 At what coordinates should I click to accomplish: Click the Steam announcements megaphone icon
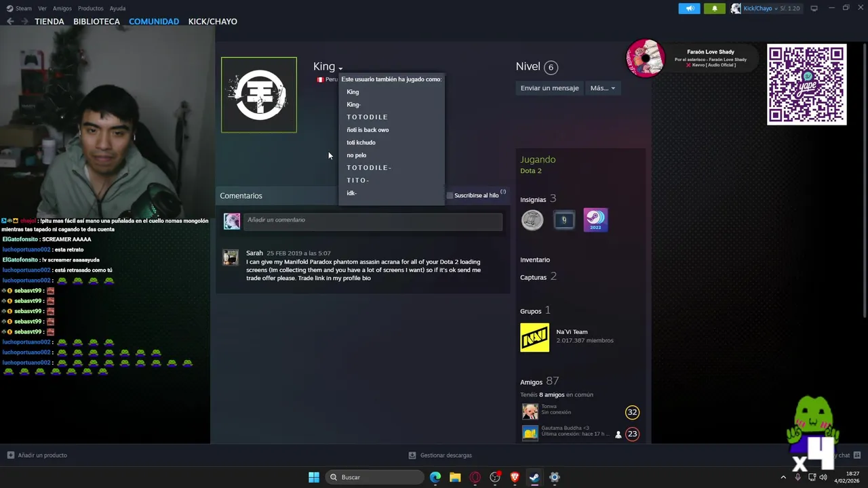click(689, 8)
